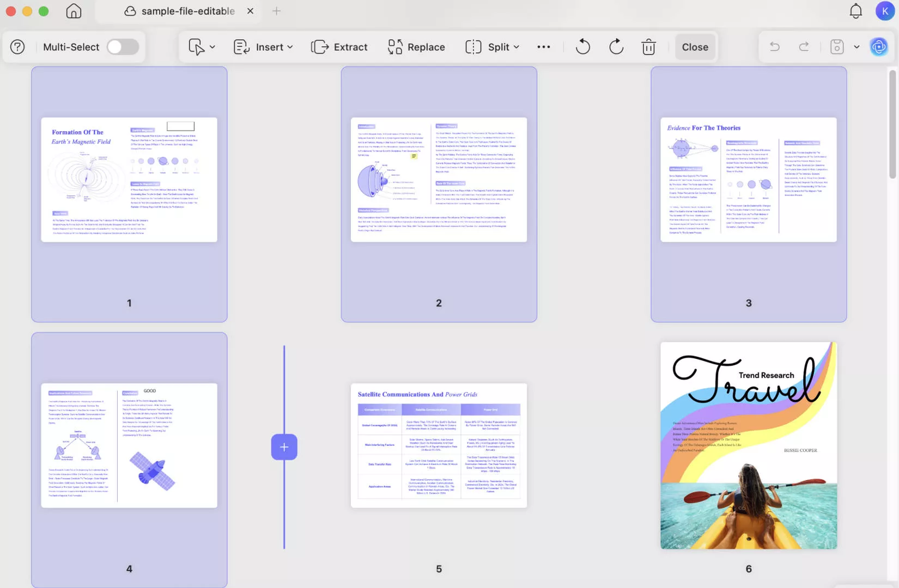Expand the Split dropdown chevron
899x588 pixels.
click(516, 47)
